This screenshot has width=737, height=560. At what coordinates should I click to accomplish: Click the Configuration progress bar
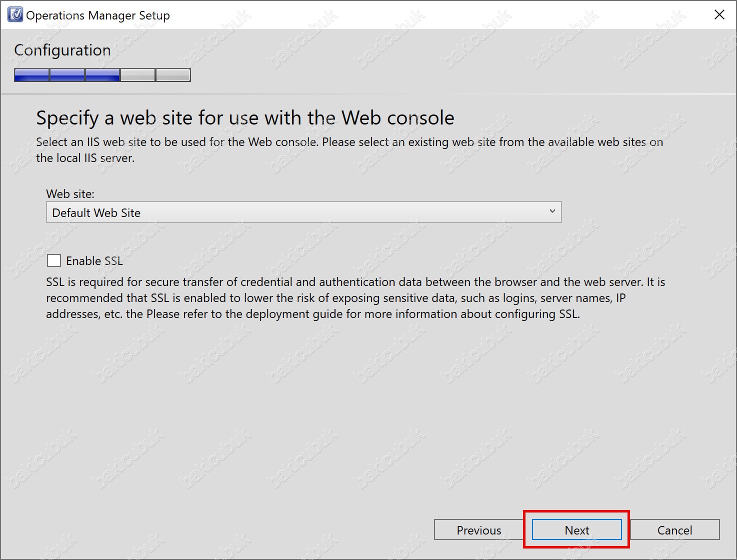(x=102, y=75)
